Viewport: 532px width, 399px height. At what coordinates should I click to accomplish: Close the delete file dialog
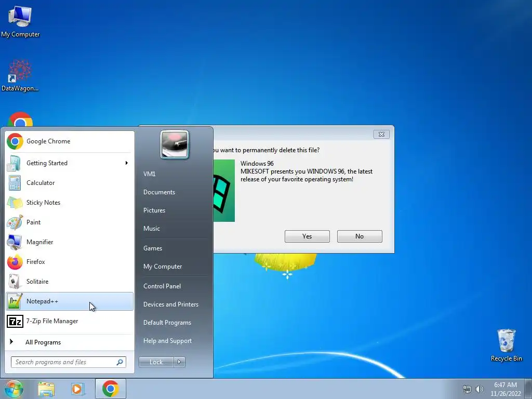click(x=381, y=135)
